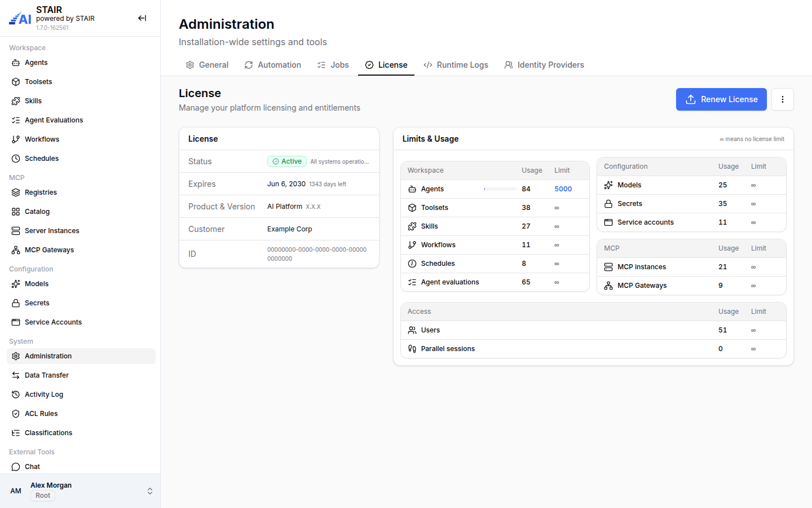812x508 pixels.
Task: Open the sidebar Service Accounts page
Action: 81,322
